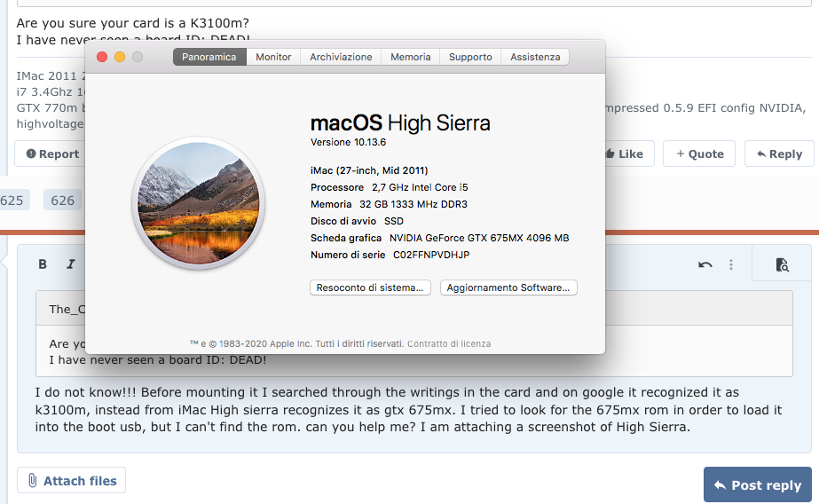Close the About This Mac window
Viewport: 819px width, 504px height.
tap(102, 57)
